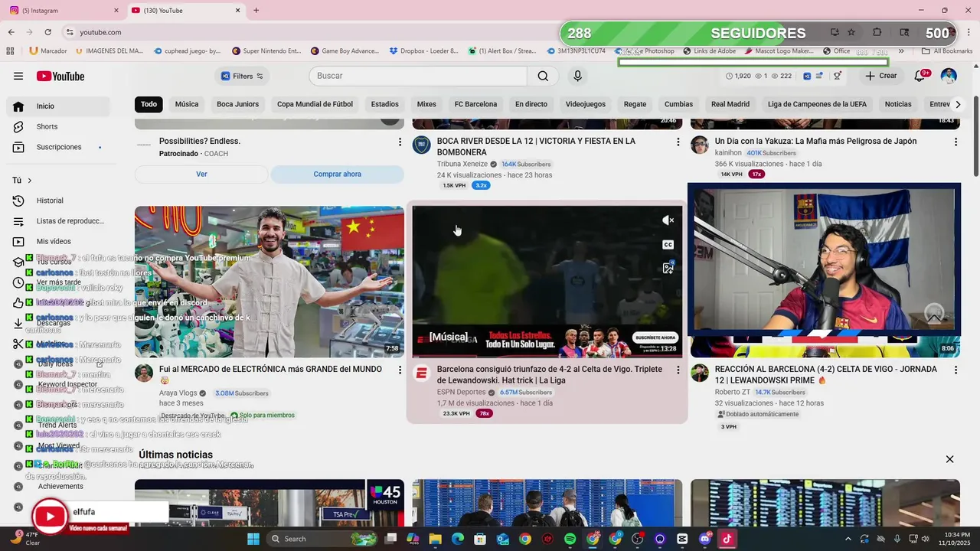Image resolution: width=980 pixels, height=551 pixels.
Task: Select the Boca Juniors chip
Action: pyautogui.click(x=237, y=104)
